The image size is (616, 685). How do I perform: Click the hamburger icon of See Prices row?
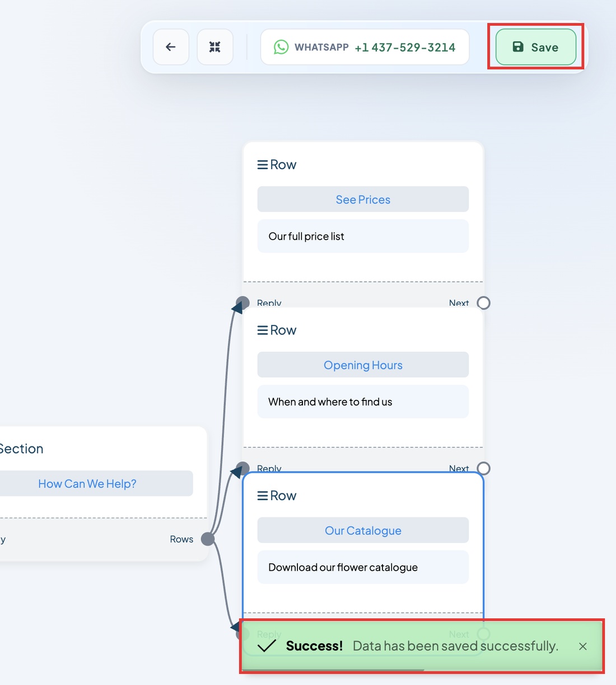point(262,165)
